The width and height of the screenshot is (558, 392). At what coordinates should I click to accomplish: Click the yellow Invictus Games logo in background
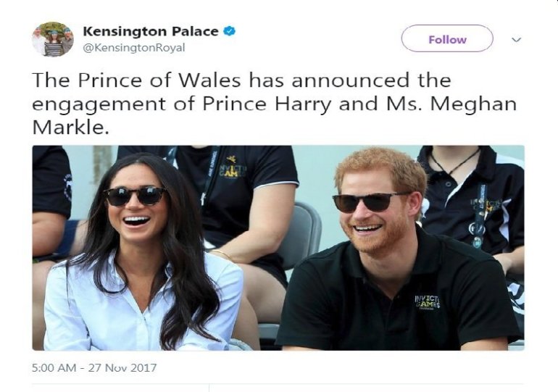pyautogui.click(x=233, y=168)
